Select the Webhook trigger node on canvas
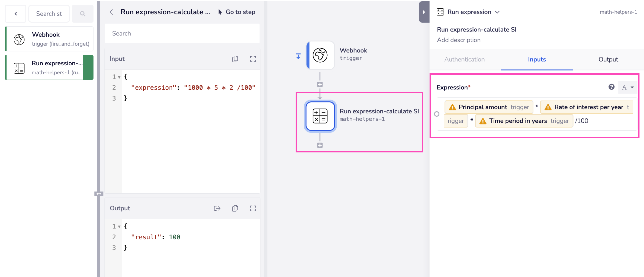Image resolution: width=644 pixels, height=277 pixels. (x=320, y=55)
